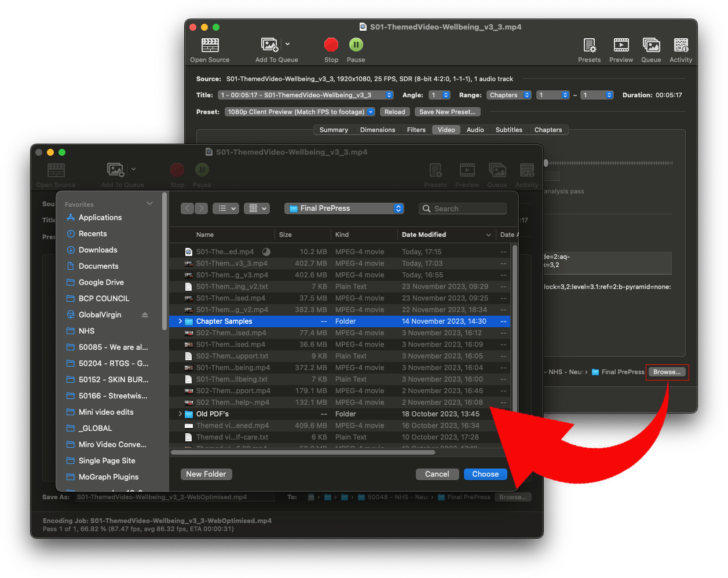728x578 pixels.
Task: Show the Queue window icon
Action: (651, 45)
